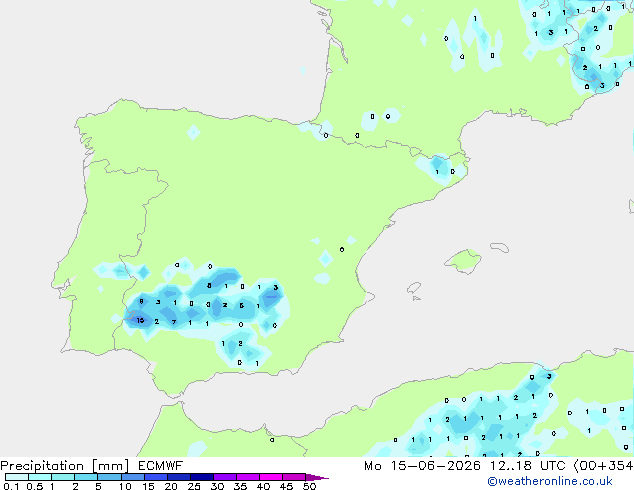
Task: Click the '12..18' hour range text
Action: point(511,466)
